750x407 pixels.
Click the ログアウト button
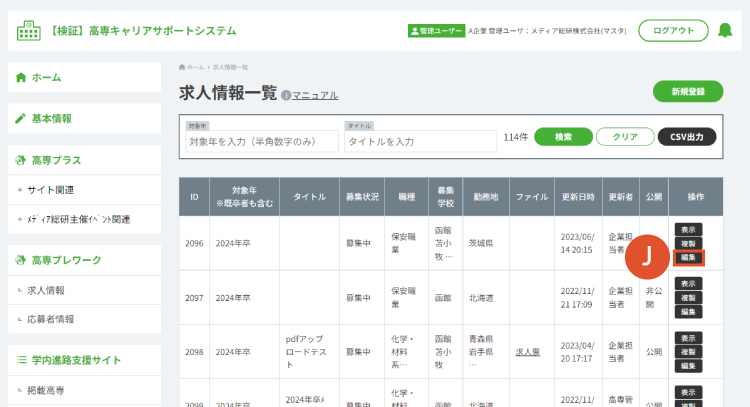pyautogui.click(x=673, y=31)
